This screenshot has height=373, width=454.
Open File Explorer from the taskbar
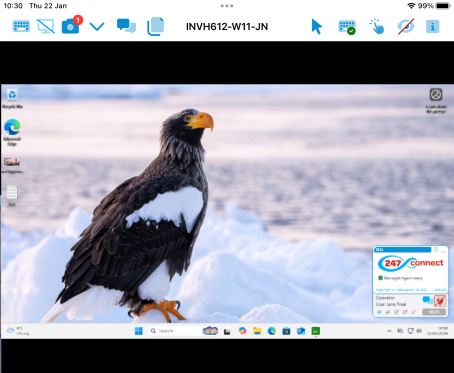257,331
